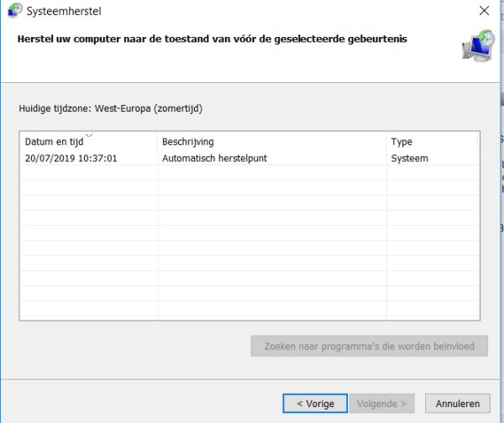Cancel the wizard with 'Annuleren'
This screenshot has height=423, width=504.
(457, 404)
